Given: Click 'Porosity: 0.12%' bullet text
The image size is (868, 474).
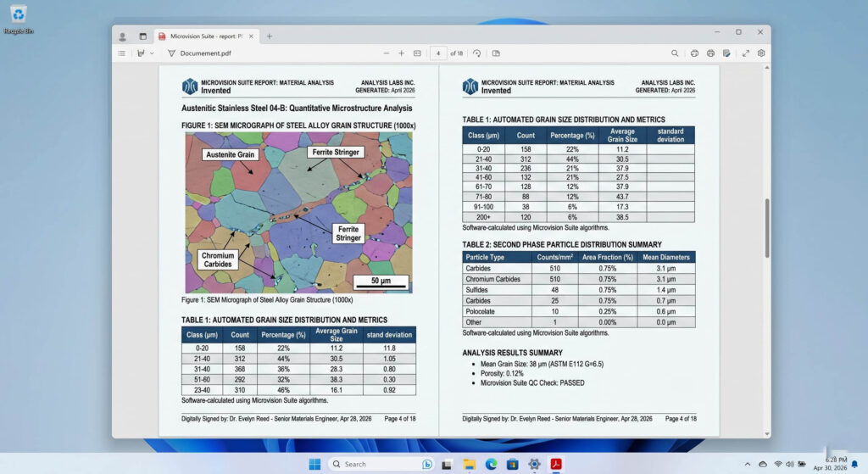Looking at the screenshot, I should coord(502,374).
